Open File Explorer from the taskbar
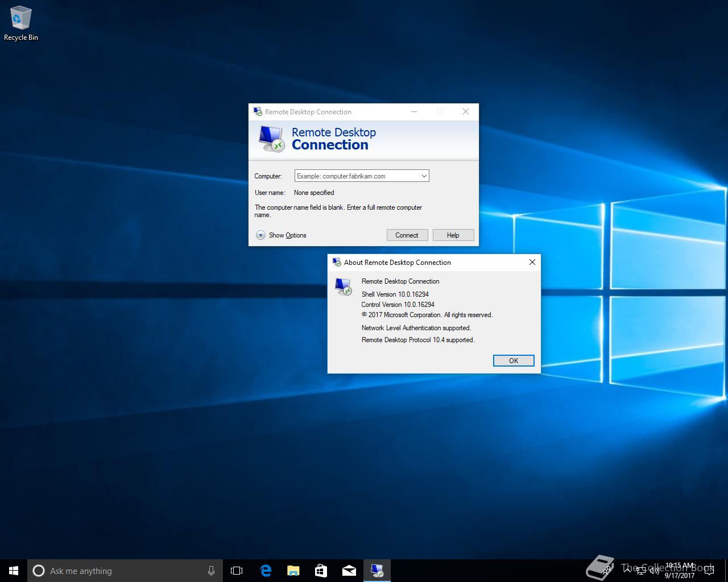The height and width of the screenshot is (582, 728). [293, 571]
